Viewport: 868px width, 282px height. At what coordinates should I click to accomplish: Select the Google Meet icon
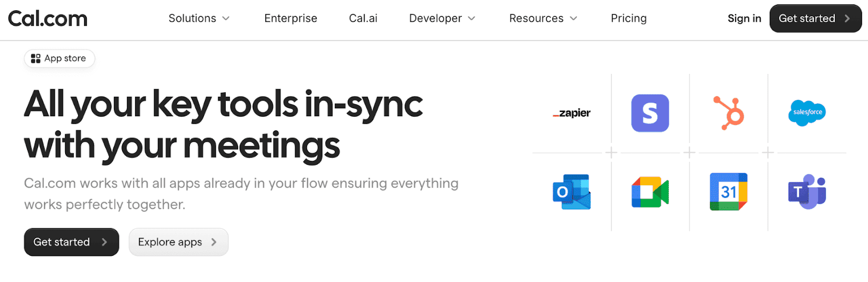650,192
